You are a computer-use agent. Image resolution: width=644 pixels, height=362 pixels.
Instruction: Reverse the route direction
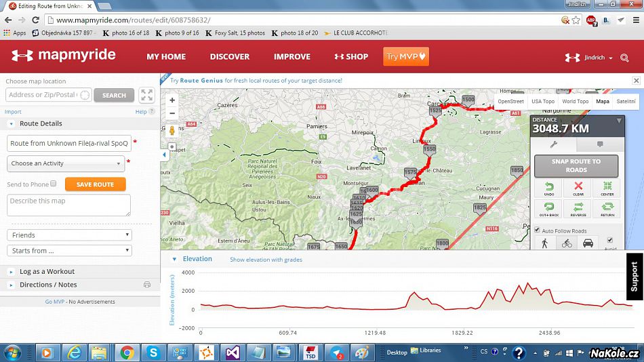[x=578, y=209]
